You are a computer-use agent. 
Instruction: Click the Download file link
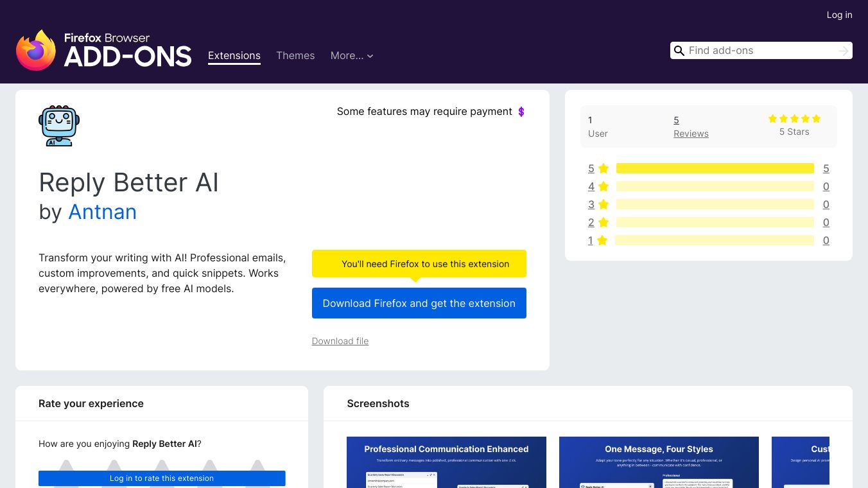coord(340,341)
